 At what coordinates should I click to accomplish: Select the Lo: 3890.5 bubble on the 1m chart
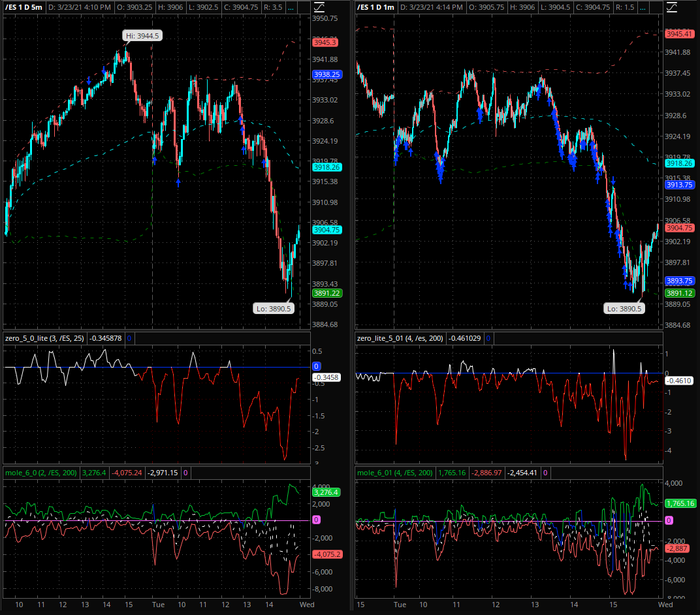624,308
